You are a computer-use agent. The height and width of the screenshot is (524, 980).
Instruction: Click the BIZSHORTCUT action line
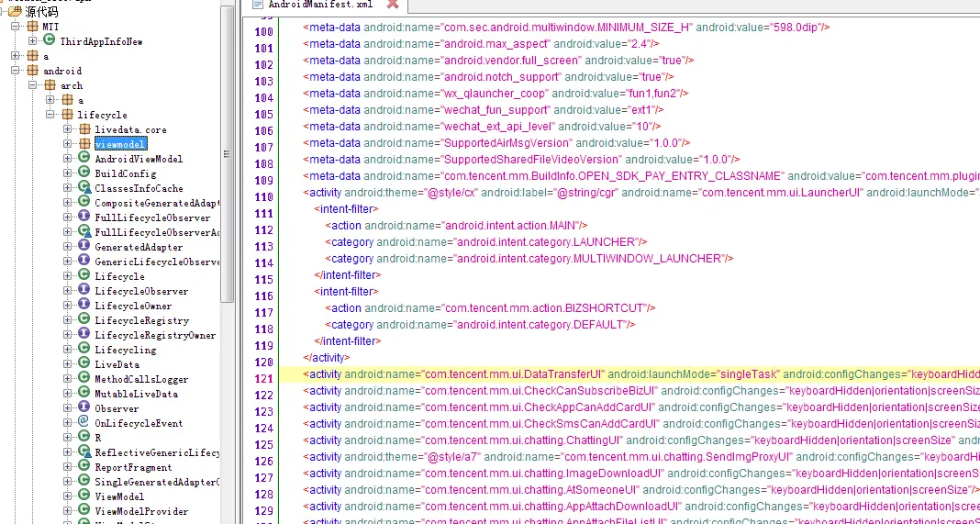(x=490, y=308)
